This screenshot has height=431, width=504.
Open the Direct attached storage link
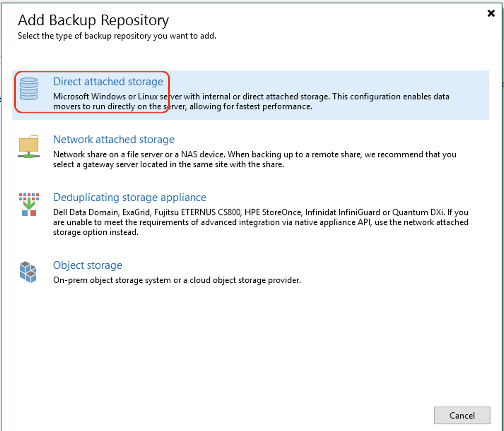pos(108,82)
